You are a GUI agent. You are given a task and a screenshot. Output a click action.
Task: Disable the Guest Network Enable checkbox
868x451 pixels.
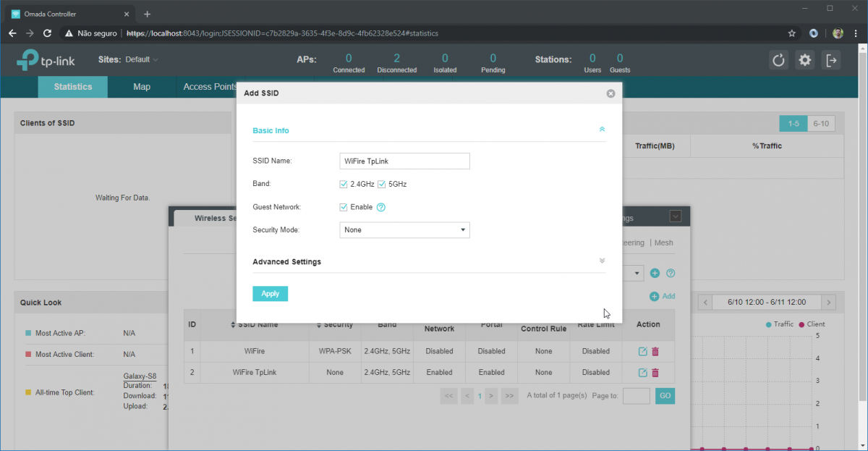[x=344, y=207]
